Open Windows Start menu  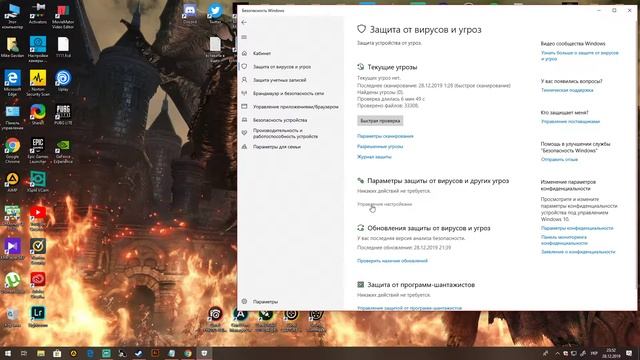click(7, 353)
